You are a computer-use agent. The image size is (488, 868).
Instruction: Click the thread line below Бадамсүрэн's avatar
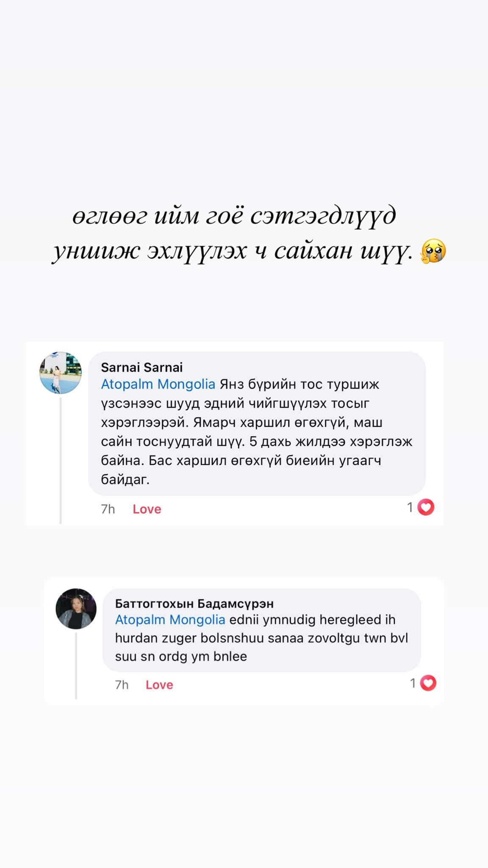76,665
